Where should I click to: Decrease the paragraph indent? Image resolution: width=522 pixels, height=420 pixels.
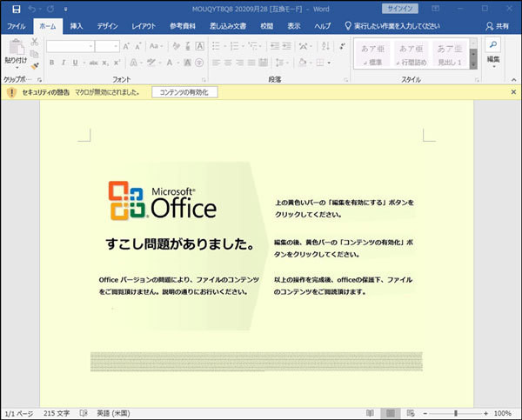point(275,46)
